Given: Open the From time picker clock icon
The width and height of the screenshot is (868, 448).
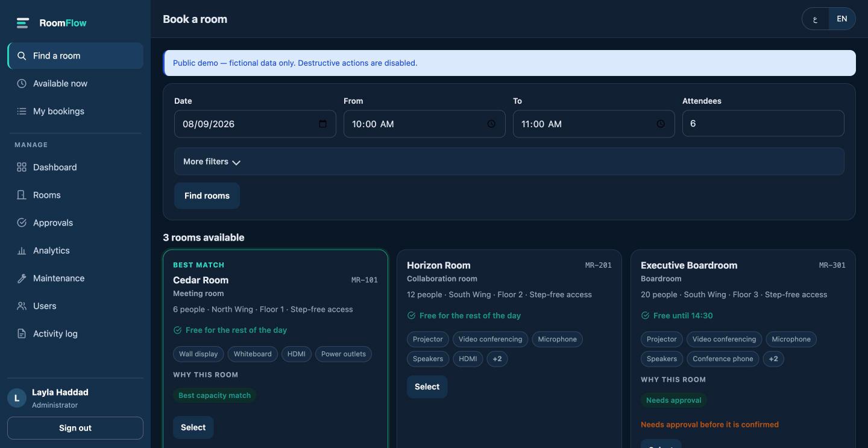Looking at the screenshot, I should pos(491,124).
